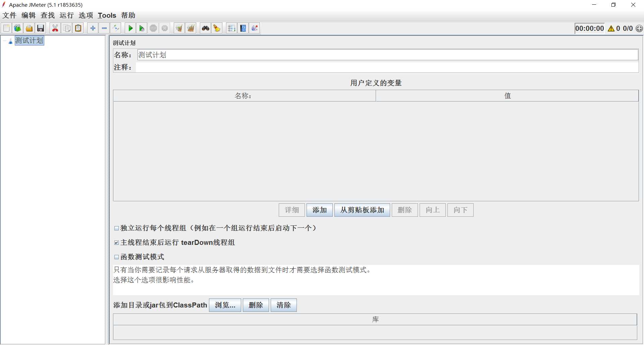Open Help with the question book icon

pos(243,28)
